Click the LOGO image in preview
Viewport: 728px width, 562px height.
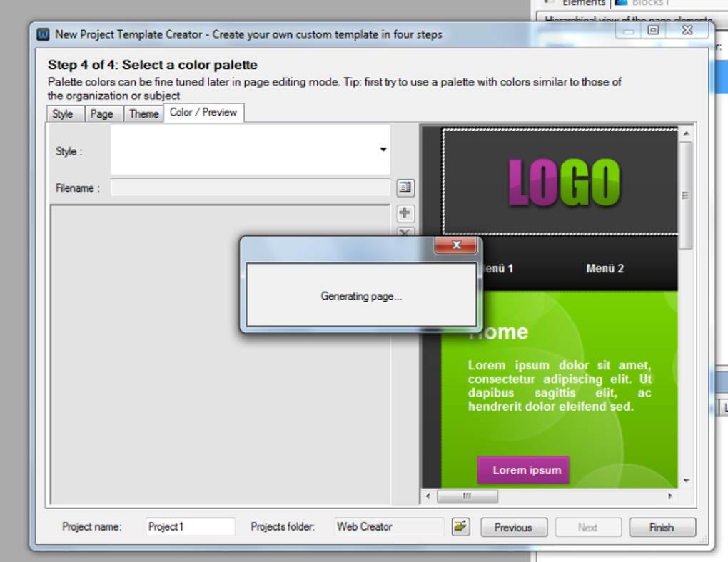click(x=564, y=183)
